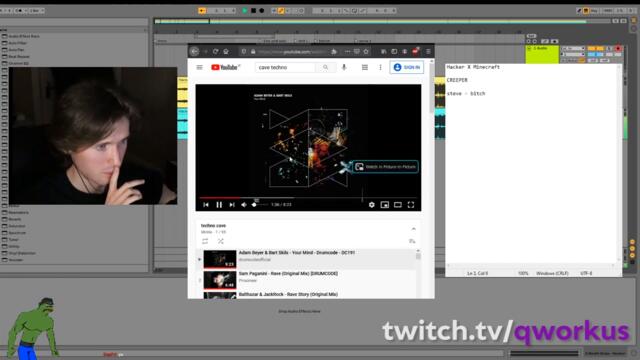Image resolution: width=640 pixels, height=360 pixels.
Task: Toggle loop playlist
Action: click(205, 241)
